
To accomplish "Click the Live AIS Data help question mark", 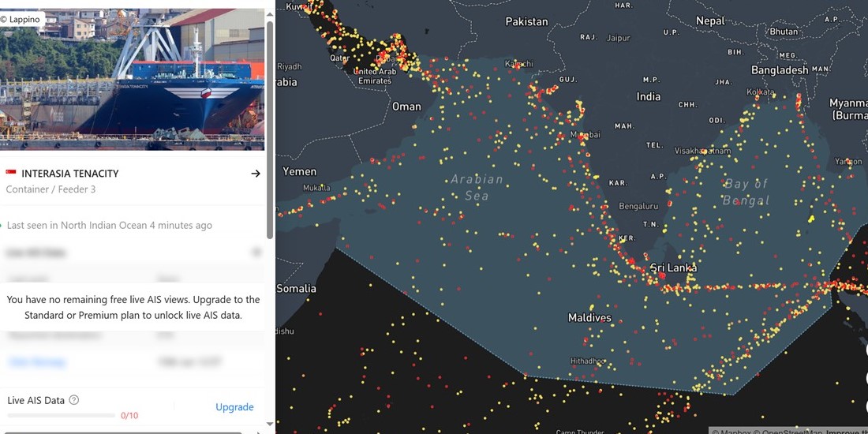I will click(x=73, y=400).
